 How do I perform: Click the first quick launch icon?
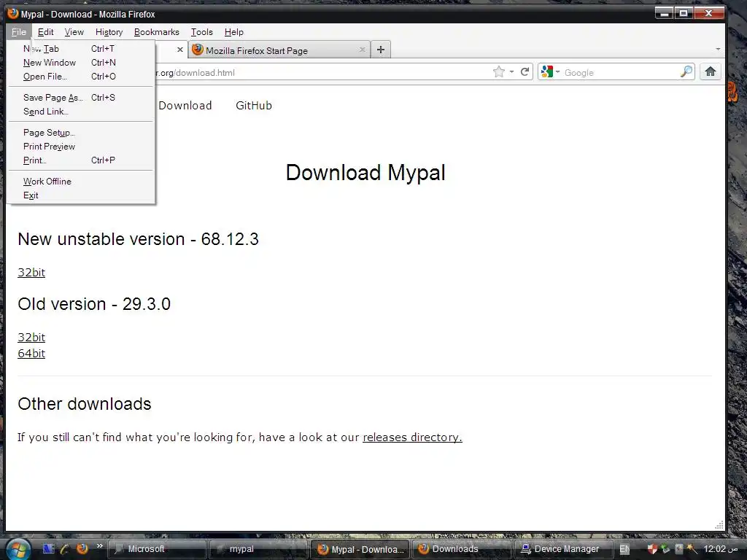49,548
